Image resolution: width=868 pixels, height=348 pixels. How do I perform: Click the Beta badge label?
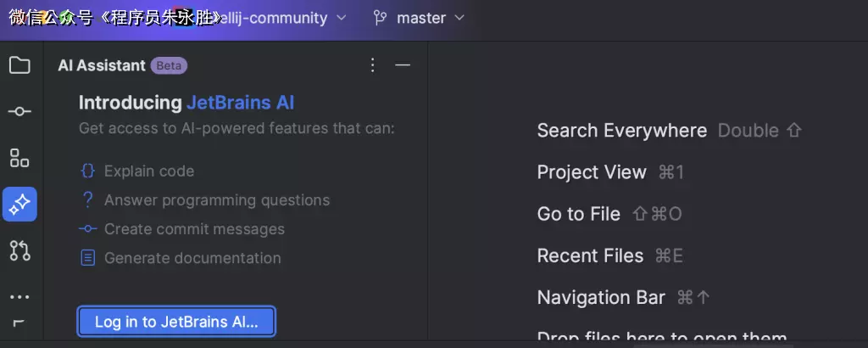coord(169,65)
